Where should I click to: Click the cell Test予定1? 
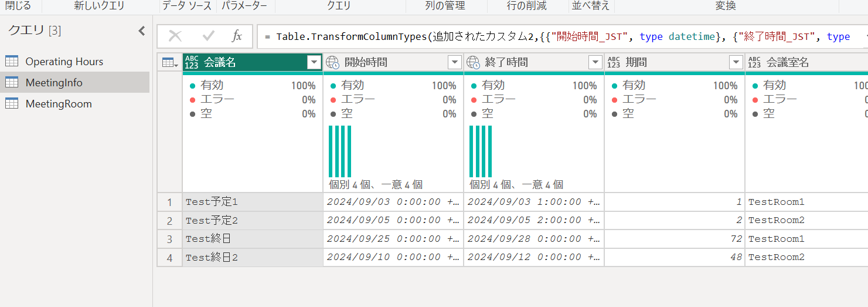tap(253, 202)
